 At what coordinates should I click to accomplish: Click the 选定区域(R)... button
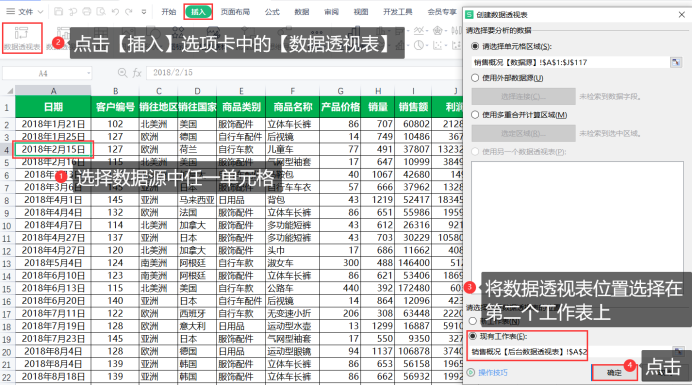click(523, 133)
